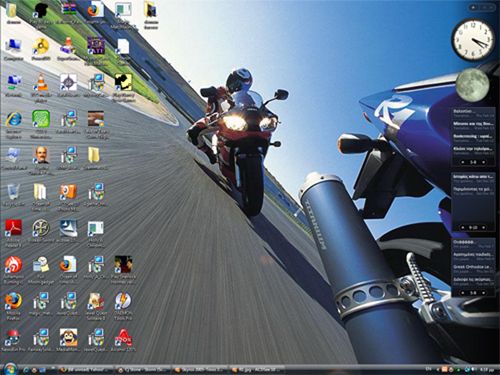
Task: Next headlines arrow in 9-10 feed gadget
Action: [x=483, y=227]
